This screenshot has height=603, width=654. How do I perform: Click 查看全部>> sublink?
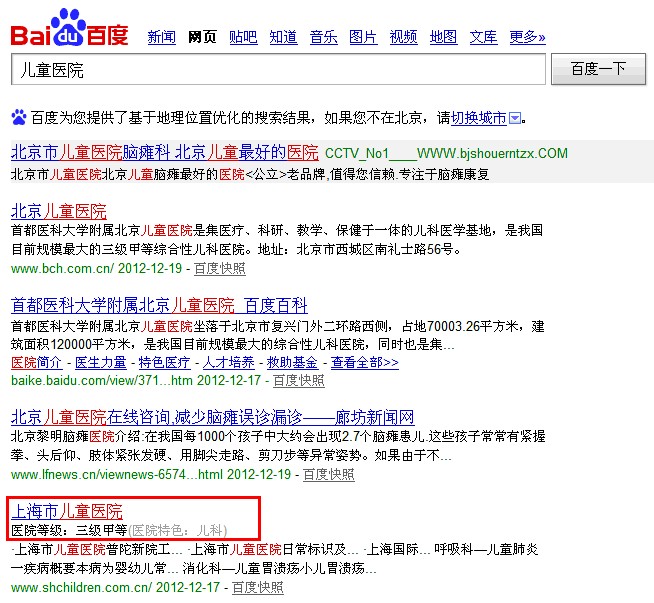tap(364, 362)
